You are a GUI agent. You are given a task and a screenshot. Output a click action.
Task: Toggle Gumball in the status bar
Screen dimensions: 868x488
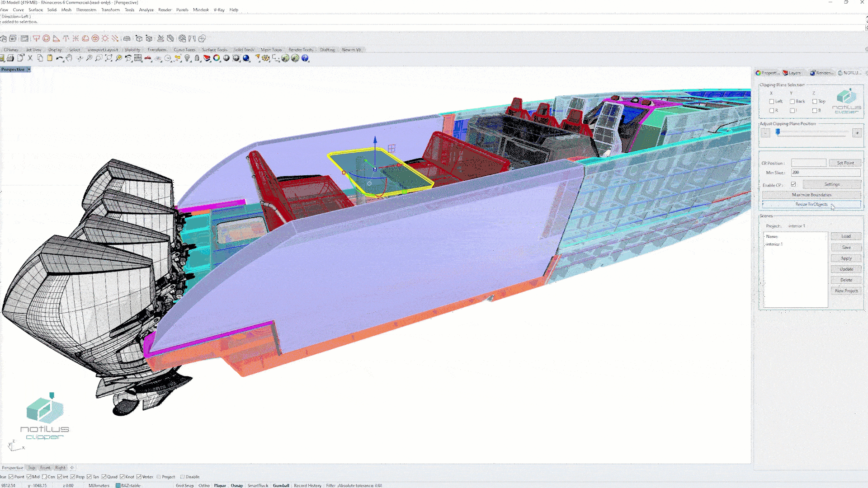281,486
